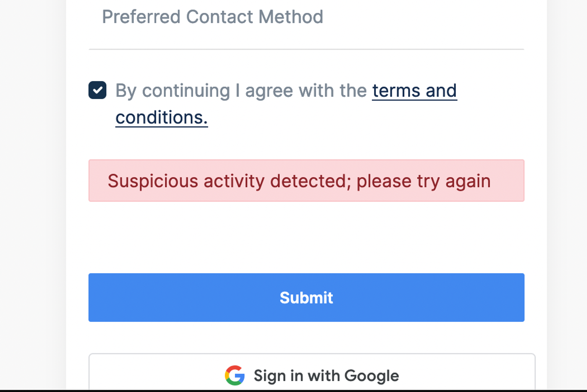Follow the underlined 'conditions.' link
Screen dimensions: 587x392
162,118
